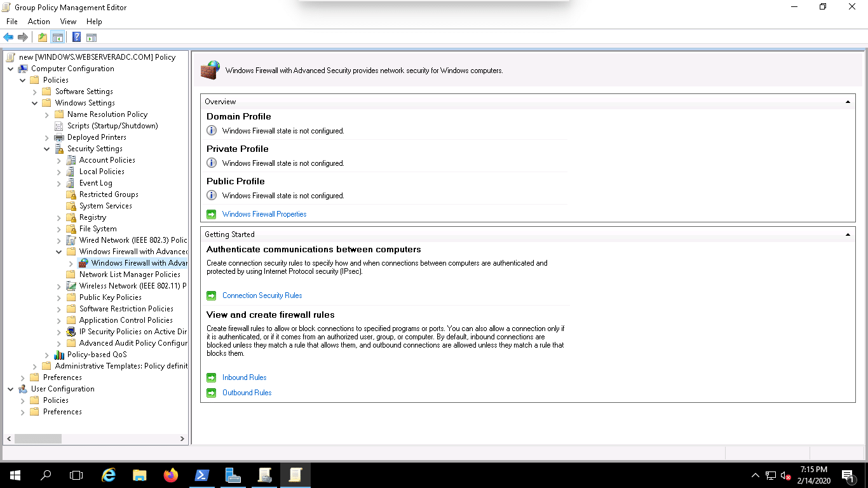Click the locked folder icon beside Registry
This screenshot has height=488, width=868.
coord(71,217)
